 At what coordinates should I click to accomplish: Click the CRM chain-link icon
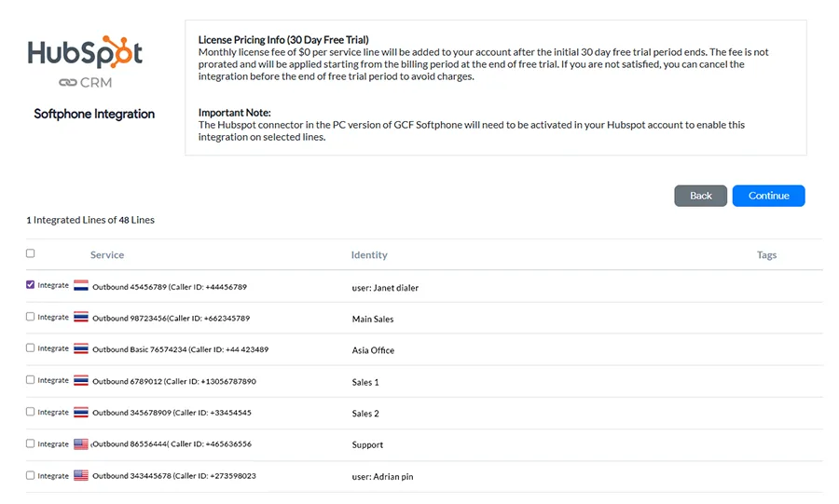tap(67, 83)
